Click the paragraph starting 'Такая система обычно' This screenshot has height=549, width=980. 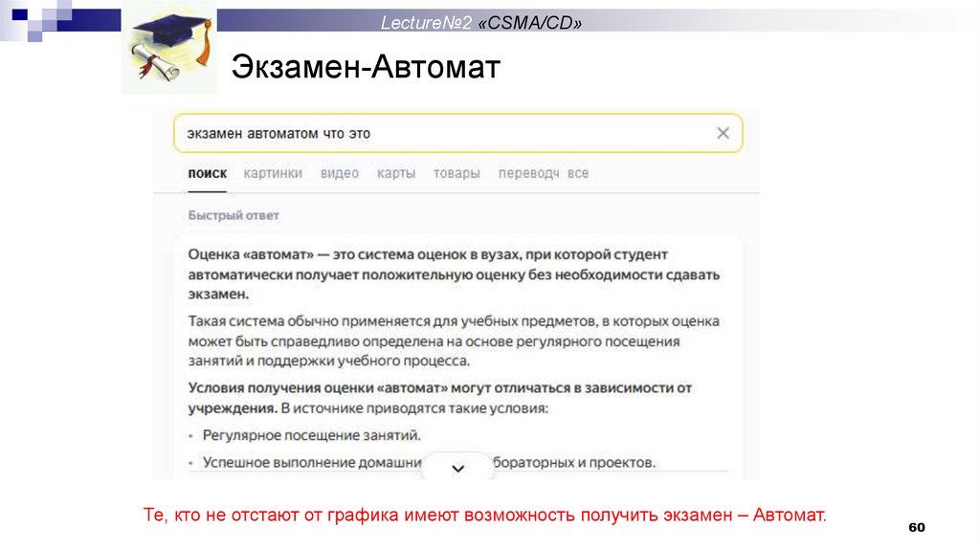(455, 340)
